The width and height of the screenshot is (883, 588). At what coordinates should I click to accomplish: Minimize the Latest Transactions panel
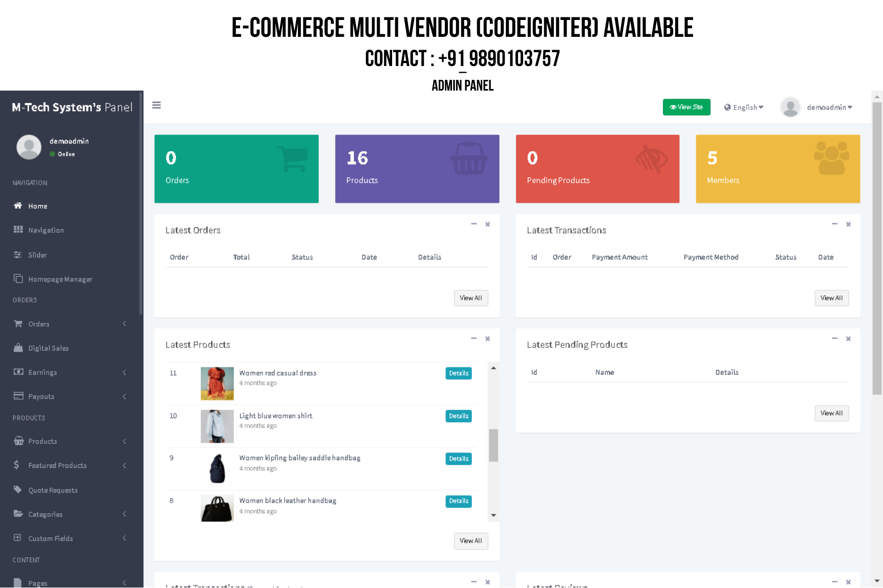pos(834,224)
